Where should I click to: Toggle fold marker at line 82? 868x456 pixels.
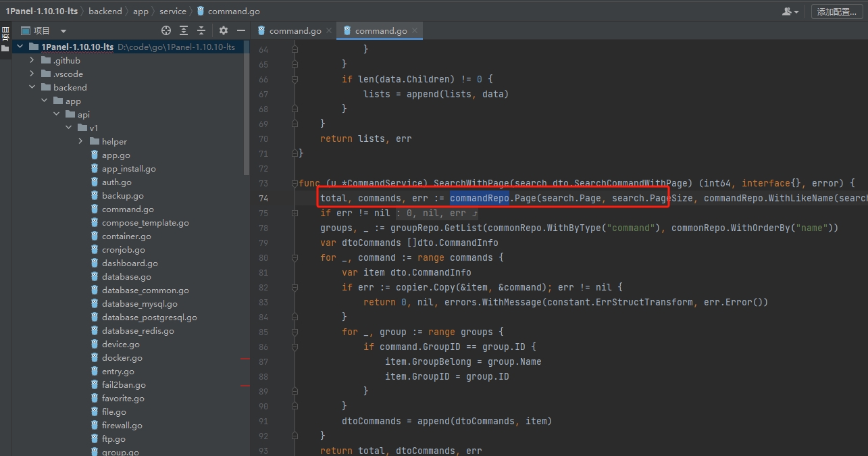pyautogui.click(x=295, y=287)
